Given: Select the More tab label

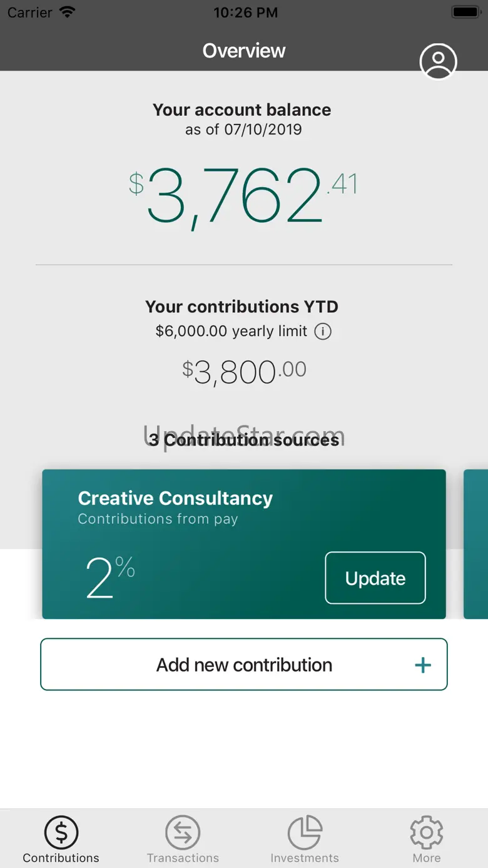Looking at the screenshot, I should [427, 858].
